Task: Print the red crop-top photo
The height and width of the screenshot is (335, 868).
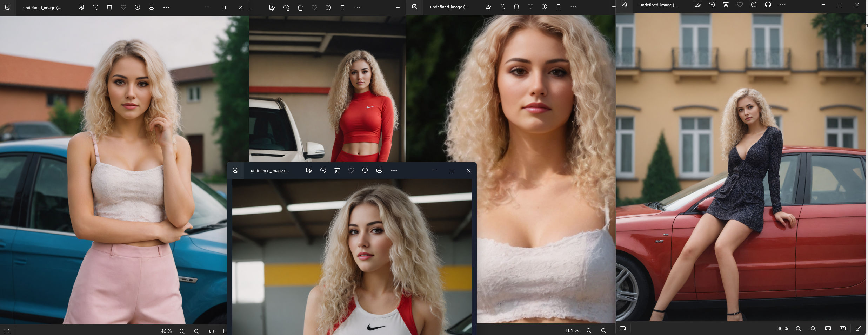Action: [x=342, y=8]
